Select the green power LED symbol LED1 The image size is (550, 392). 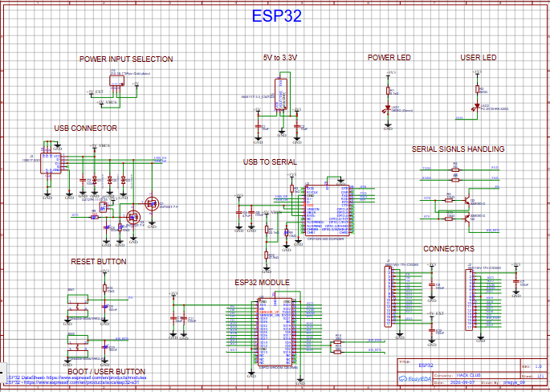389,110
